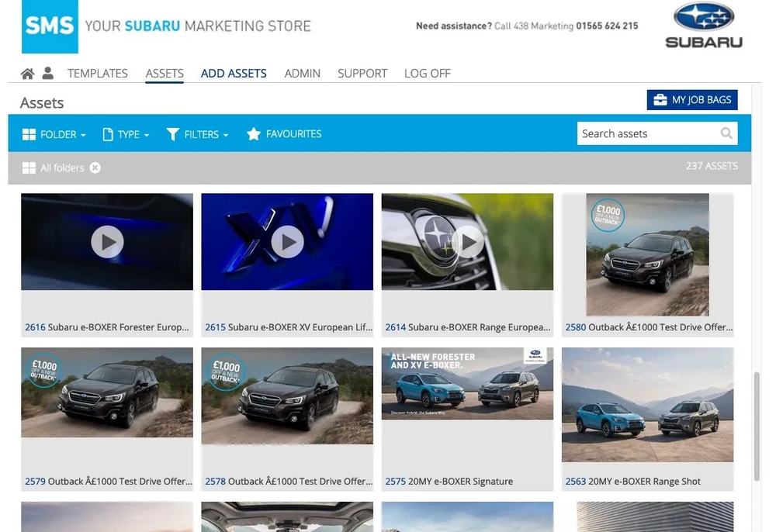
Task: Click the magnifier search icon
Action: tap(726, 133)
